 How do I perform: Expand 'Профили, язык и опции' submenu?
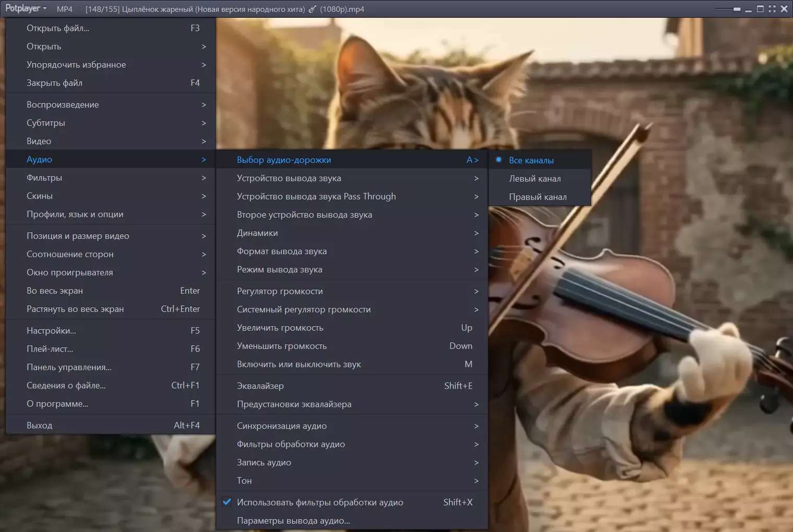[x=111, y=214]
